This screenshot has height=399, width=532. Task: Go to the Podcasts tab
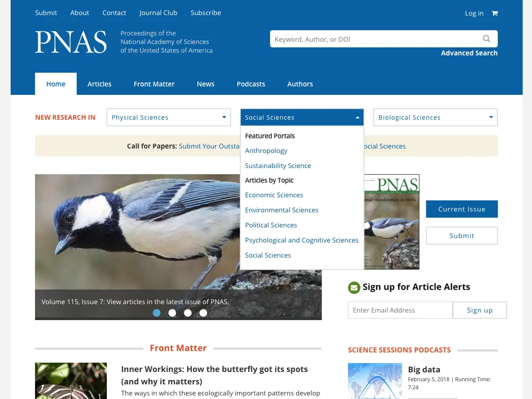pos(250,84)
